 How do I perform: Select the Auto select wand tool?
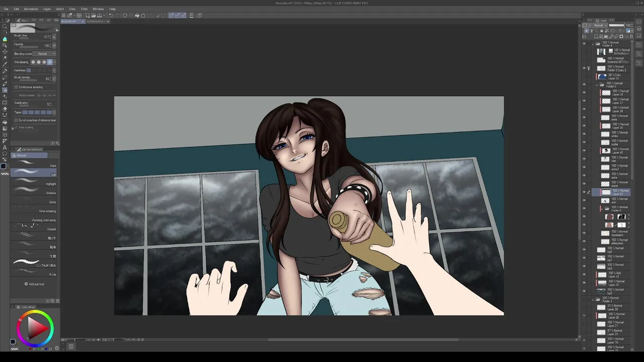pos(4,58)
